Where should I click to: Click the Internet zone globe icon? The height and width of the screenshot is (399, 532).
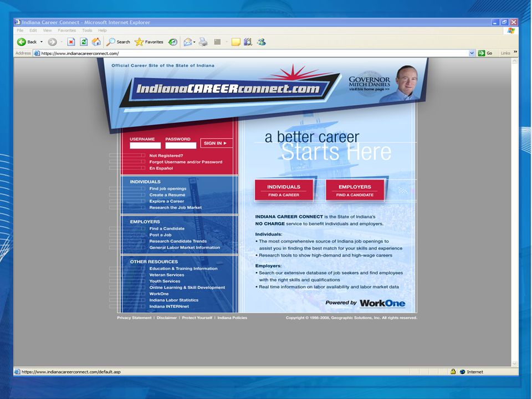tap(462, 372)
